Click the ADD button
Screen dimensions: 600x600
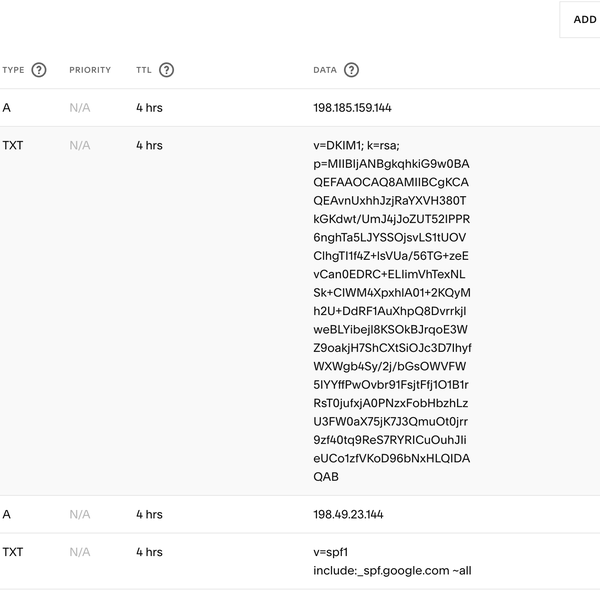[x=583, y=19]
